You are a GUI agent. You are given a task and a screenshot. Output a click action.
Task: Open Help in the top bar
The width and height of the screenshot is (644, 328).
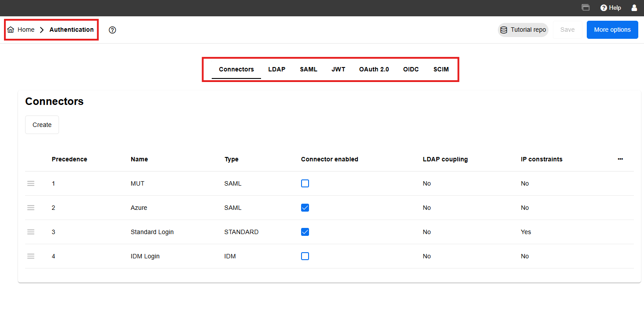pyautogui.click(x=611, y=7)
